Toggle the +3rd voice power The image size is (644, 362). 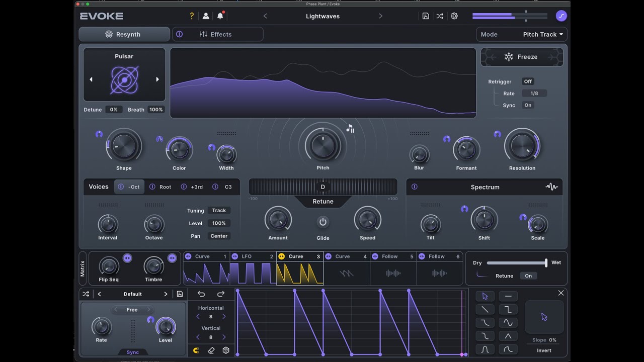[184, 187]
